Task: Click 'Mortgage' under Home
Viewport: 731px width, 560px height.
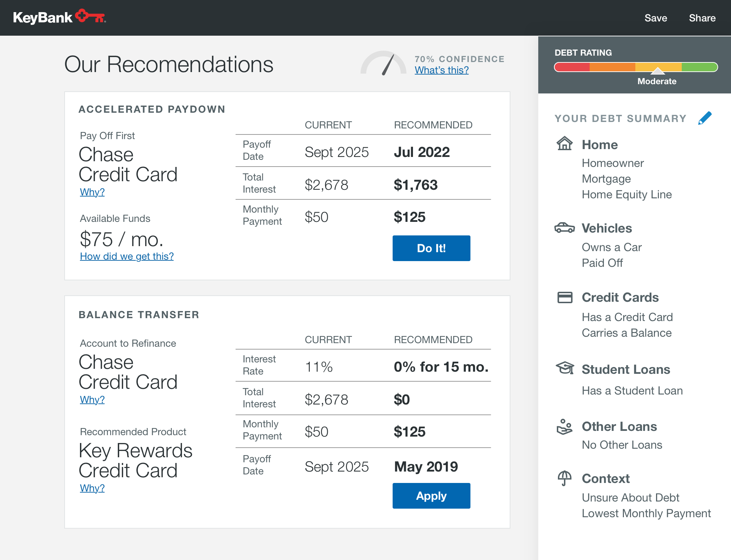Action: (x=606, y=179)
